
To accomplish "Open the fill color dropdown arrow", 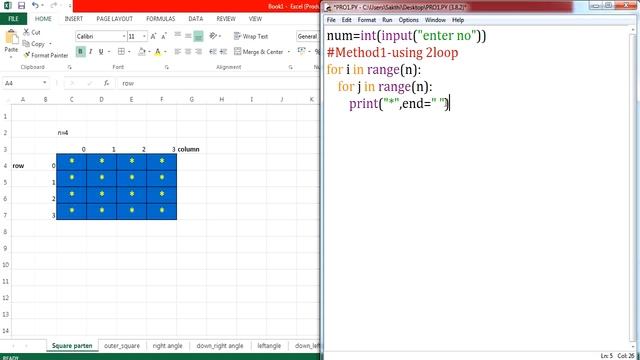I will [x=149, y=52].
